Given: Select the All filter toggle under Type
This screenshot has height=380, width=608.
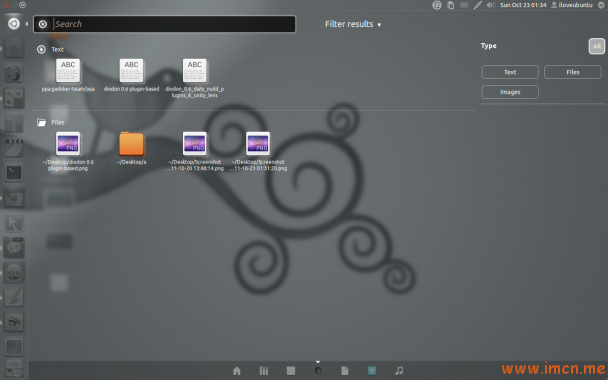Looking at the screenshot, I should pyautogui.click(x=596, y=46).
